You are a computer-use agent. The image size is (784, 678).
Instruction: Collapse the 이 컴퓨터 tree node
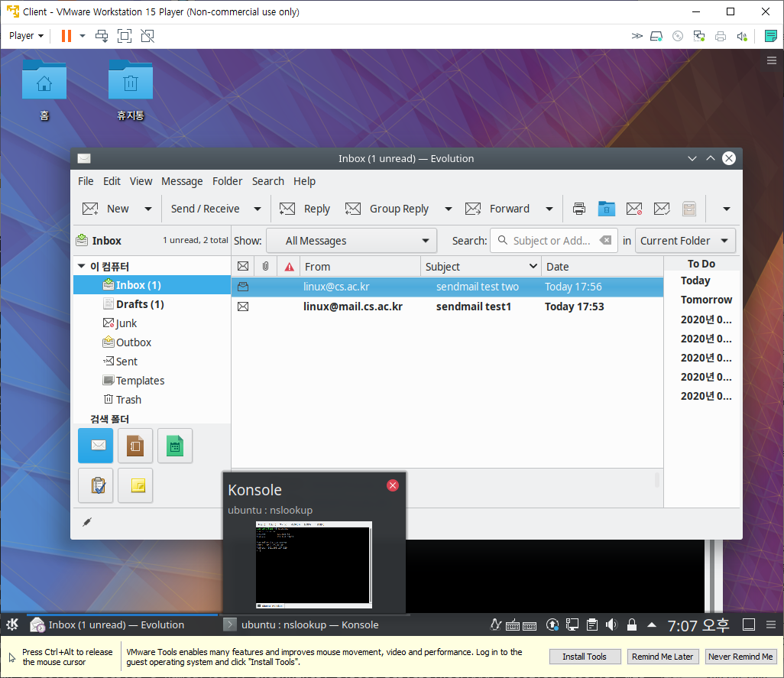(x=82, y=266)
